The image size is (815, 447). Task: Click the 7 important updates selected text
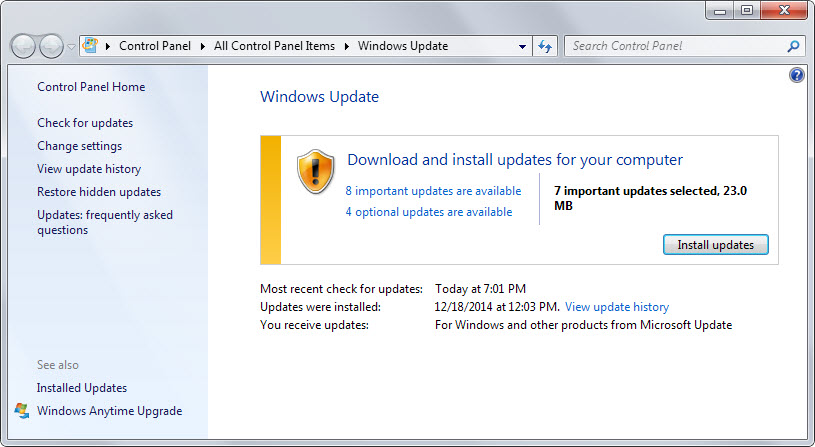click(x=651, y=198)
